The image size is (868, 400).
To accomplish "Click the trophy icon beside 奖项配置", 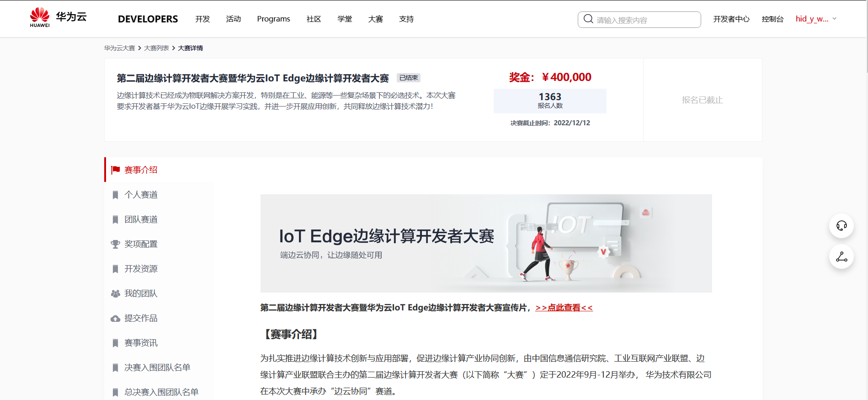I will coord(116,244).
